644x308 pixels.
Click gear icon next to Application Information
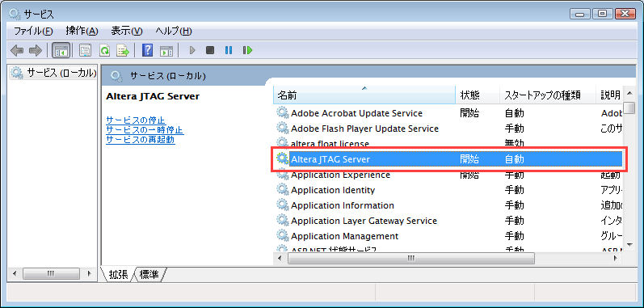pyautogui.click(x=282, y=205)
